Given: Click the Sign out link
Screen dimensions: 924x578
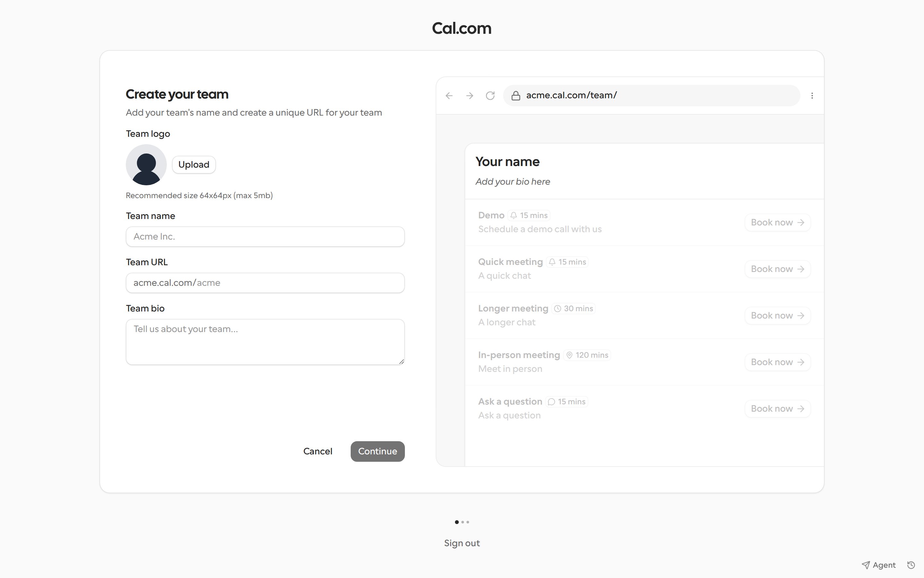Looking at the screenshot, I should click(x=462, y=543).
